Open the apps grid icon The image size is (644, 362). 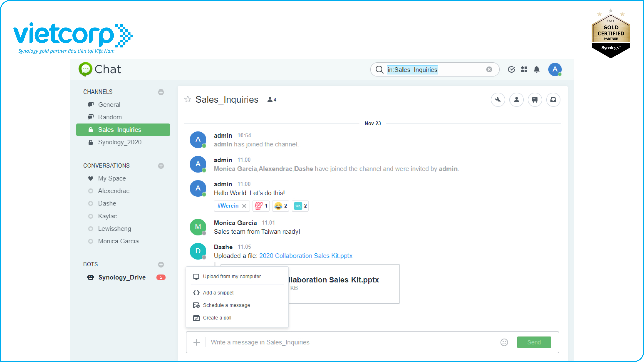(x=524, y=69)
